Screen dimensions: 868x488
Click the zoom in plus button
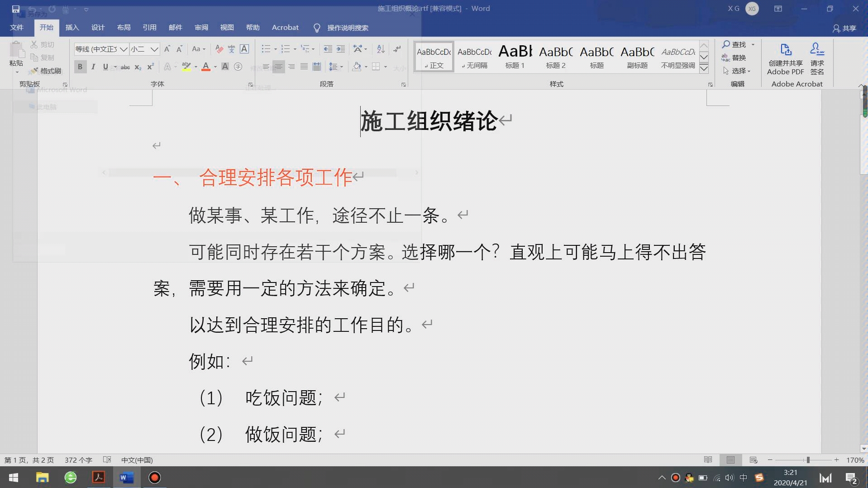[x=837, y=460]
